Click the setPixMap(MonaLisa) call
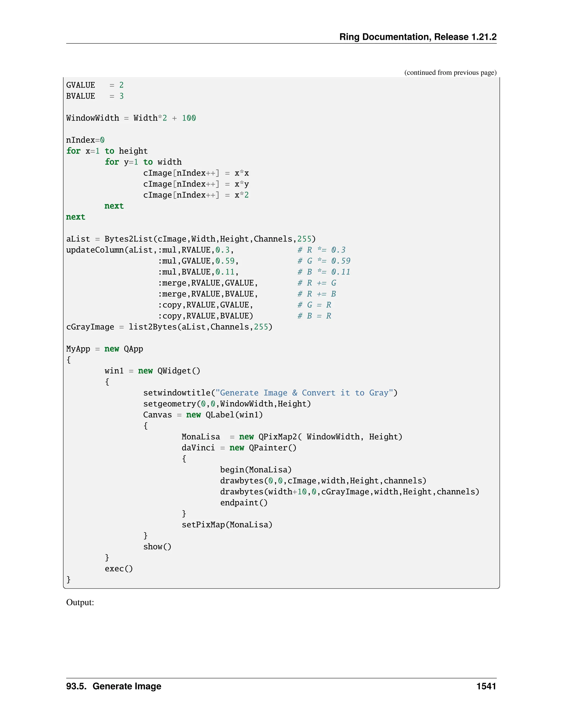 [x=227, y=525]
